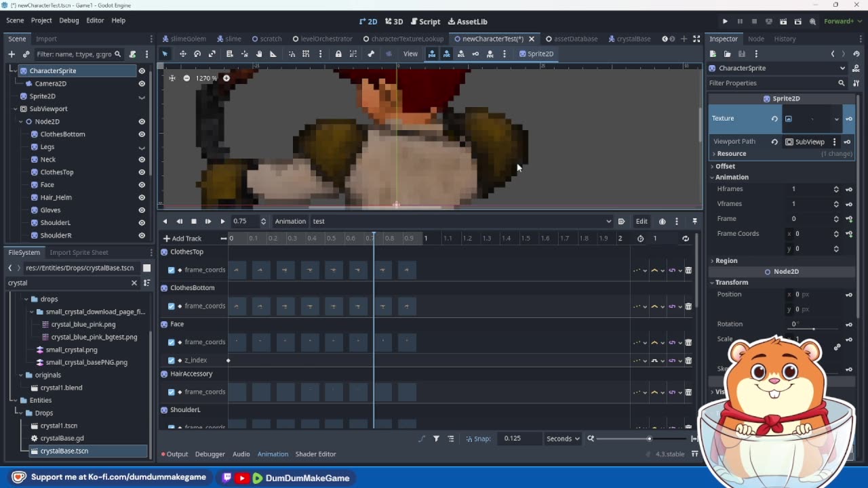The width and height of the screenshot is (868, 488).
Task: Switch to the 3D workspace
Action: pos(393,21)
